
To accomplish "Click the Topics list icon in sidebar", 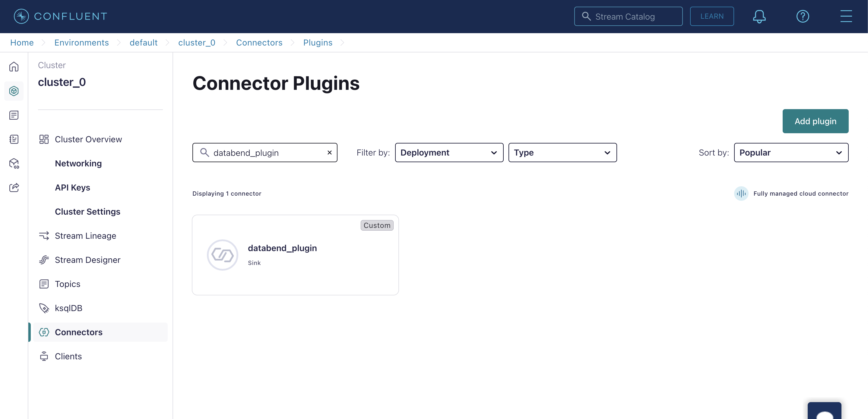I will tap(44, 284).
